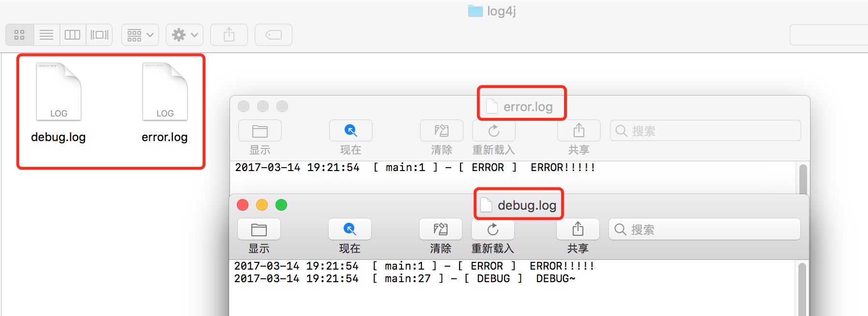Open the Finder action gear menu

click(x=185, y=35)
